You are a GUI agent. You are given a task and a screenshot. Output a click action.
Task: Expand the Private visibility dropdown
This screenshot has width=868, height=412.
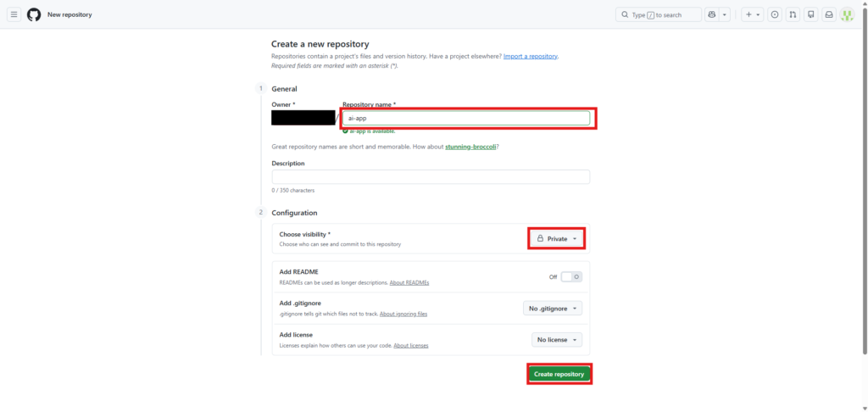[x=556, y=239]
